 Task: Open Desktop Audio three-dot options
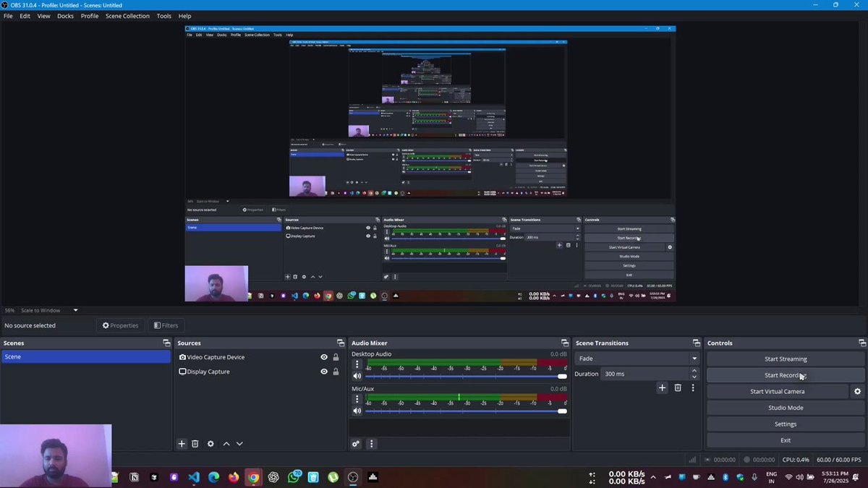click(x=357, y=364)
